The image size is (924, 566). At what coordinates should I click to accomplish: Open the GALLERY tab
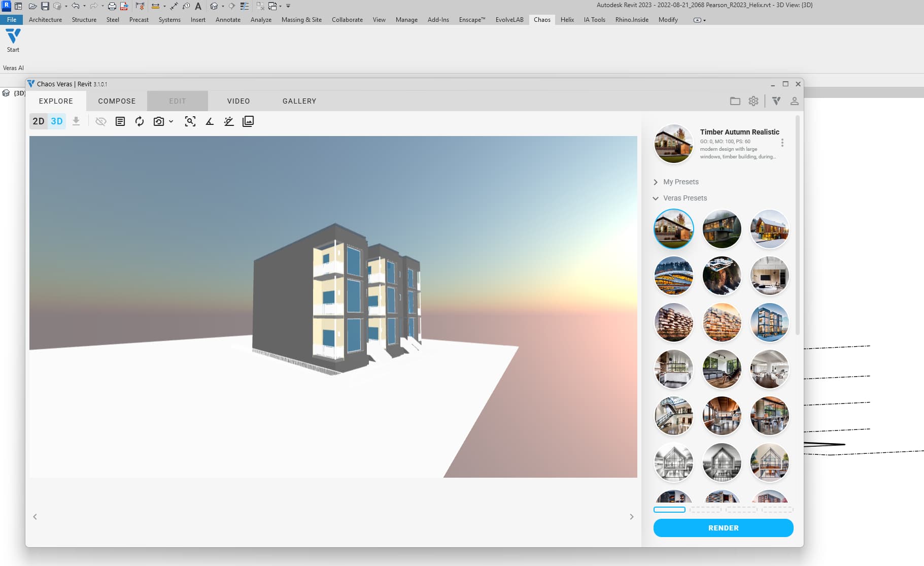(299, 101)
